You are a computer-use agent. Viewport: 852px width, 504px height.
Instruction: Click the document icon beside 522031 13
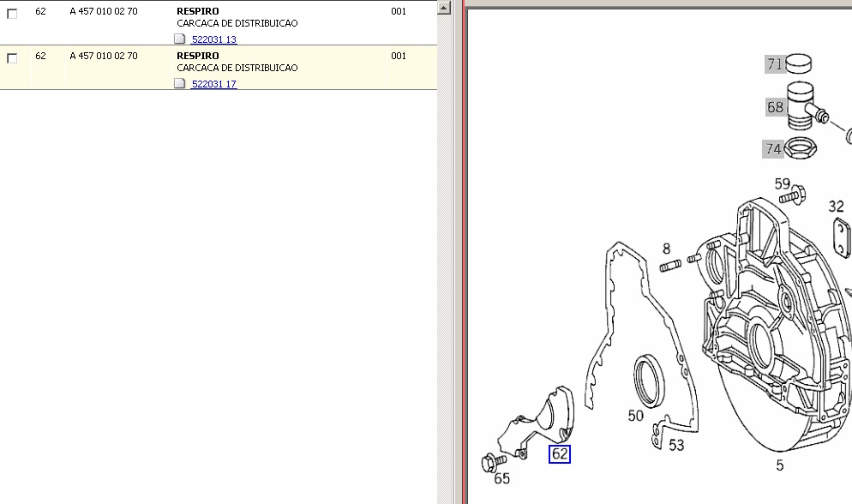pyautogui.click(x=179, y=39)
